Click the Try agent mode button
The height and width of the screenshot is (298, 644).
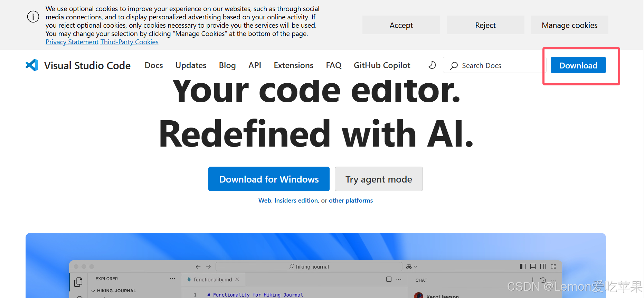[379, 179]
